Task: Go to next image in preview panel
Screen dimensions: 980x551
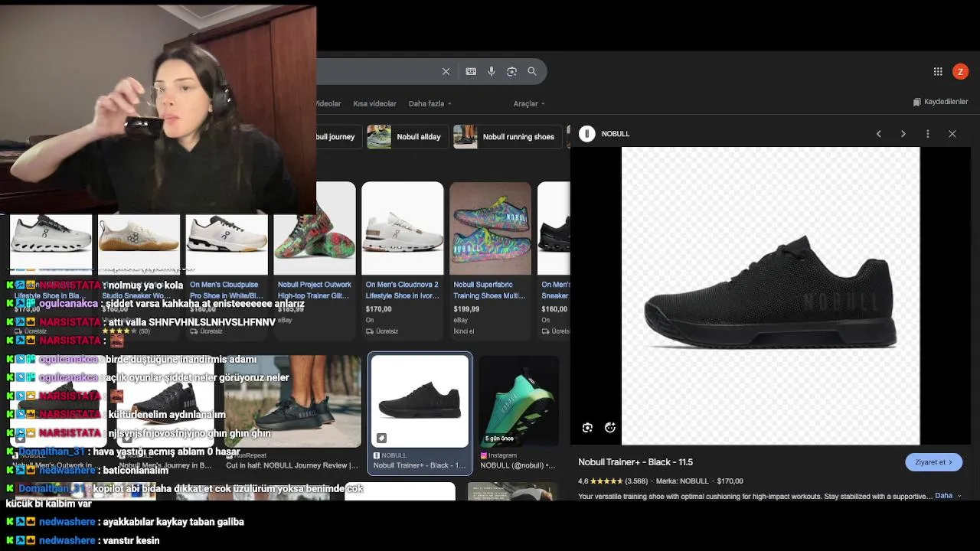Action: (903, 134)
